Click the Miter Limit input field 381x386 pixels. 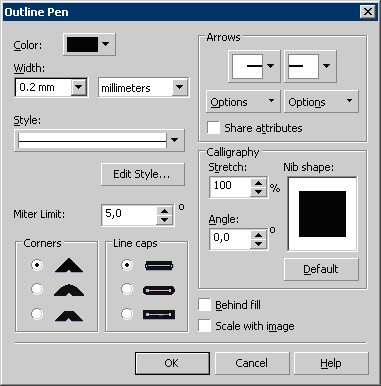coord(129,215)
